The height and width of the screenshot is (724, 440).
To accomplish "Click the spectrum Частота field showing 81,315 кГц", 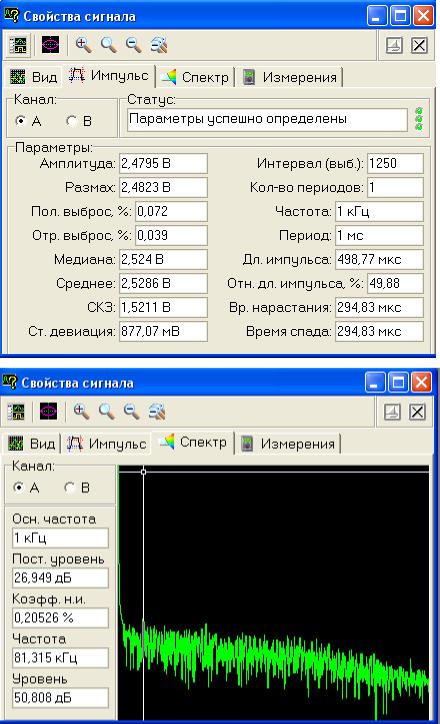I will point(60,658).
